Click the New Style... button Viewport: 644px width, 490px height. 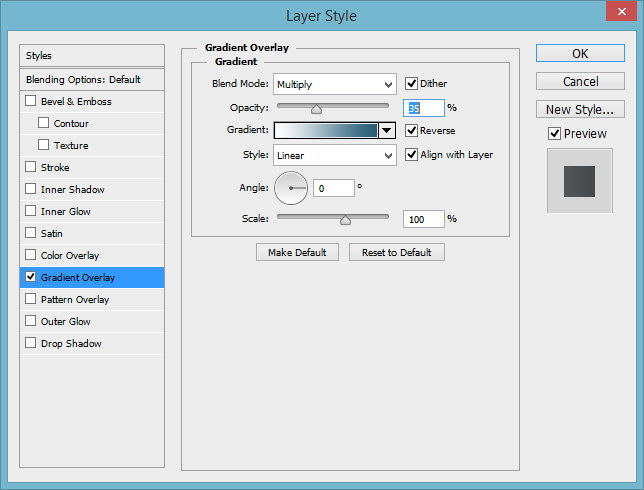point(580,110)
